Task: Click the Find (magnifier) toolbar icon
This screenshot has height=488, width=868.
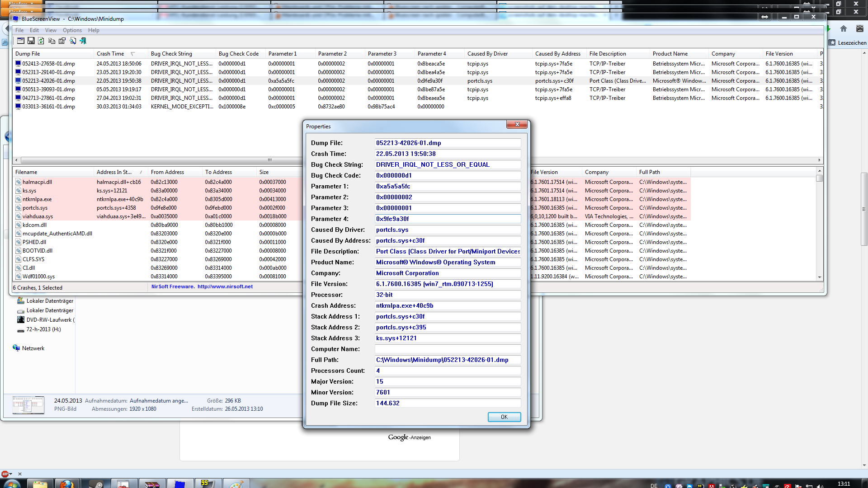Action: click(x=72, y=41)
